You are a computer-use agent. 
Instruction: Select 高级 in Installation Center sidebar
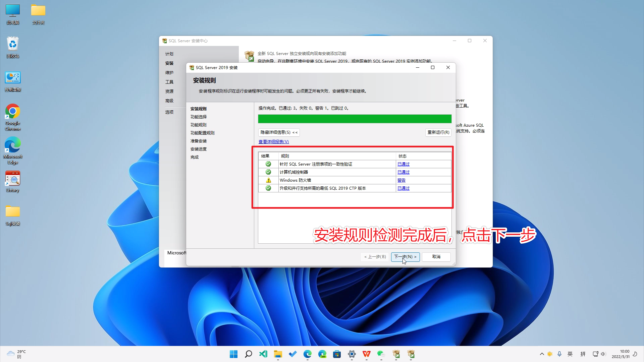[x=169, y=101]
